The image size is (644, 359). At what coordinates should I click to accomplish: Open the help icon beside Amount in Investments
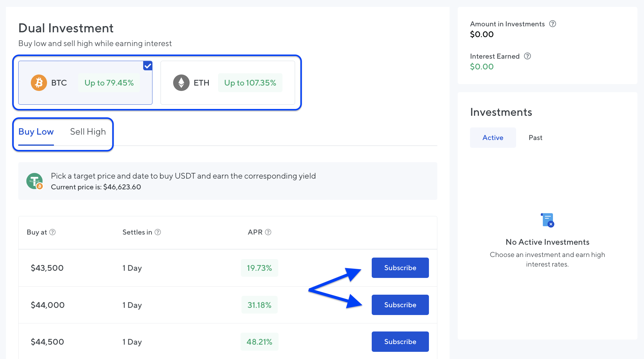tap(553, 24)
